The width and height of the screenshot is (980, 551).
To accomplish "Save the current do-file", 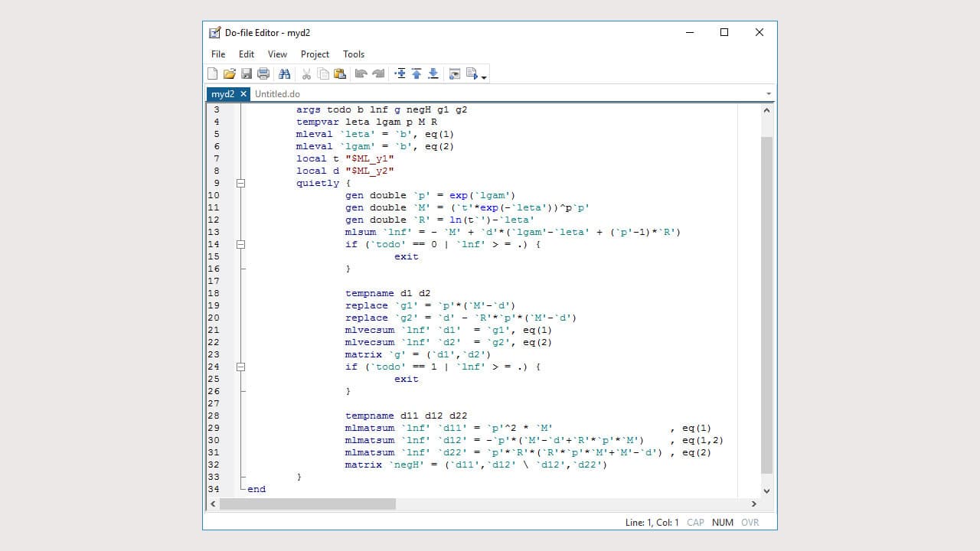I will tap(246, 73).
